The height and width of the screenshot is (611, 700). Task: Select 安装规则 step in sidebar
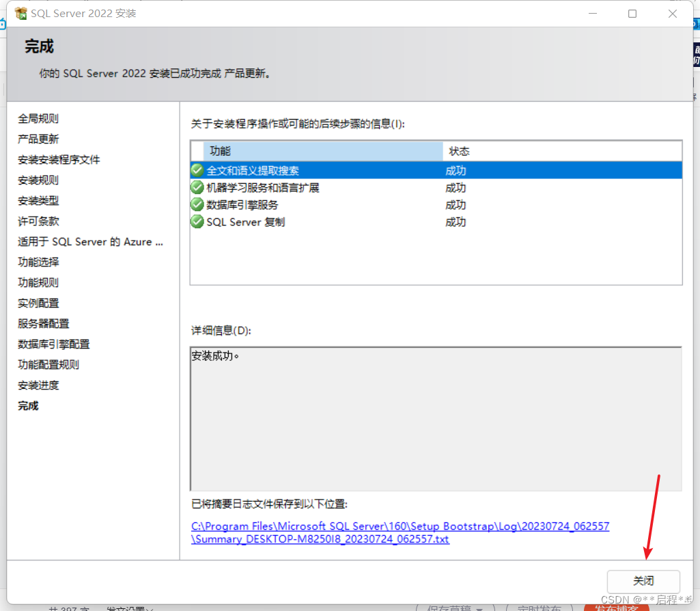(38, 180)
